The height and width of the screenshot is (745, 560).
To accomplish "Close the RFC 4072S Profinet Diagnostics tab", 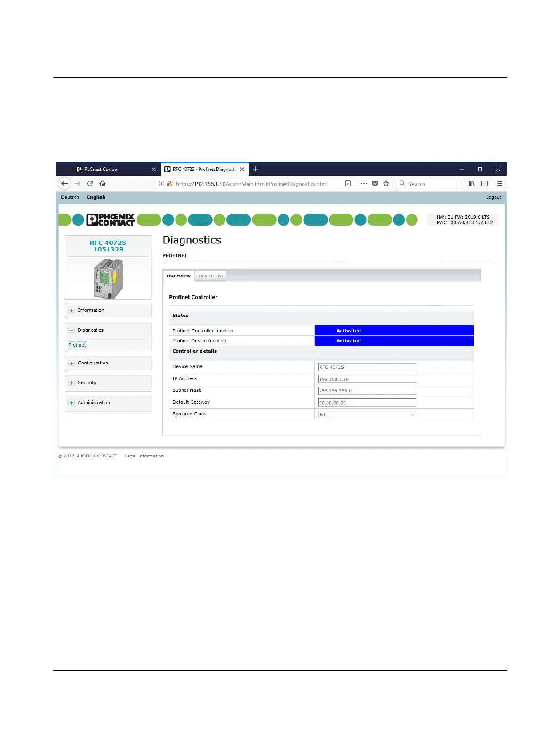I will (242, 169).
